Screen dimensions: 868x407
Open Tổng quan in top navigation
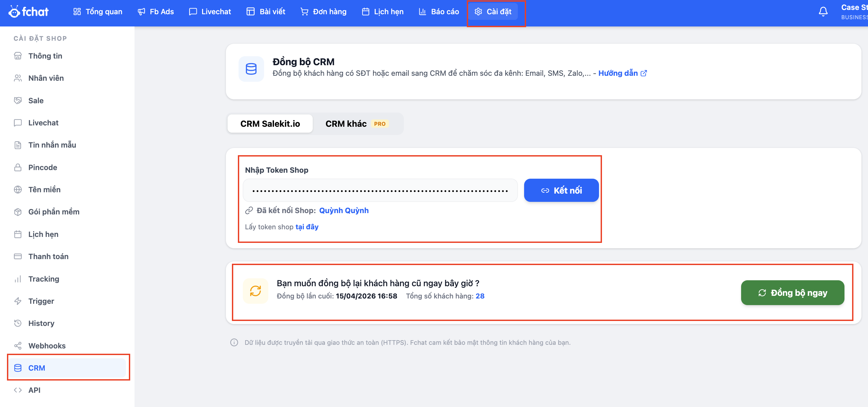click(x=98, y=12)
